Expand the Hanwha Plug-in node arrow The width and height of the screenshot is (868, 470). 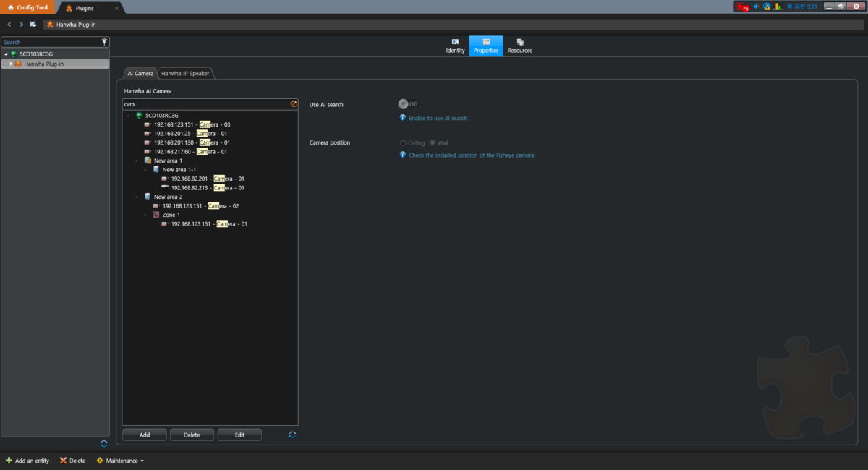(11, 64)
